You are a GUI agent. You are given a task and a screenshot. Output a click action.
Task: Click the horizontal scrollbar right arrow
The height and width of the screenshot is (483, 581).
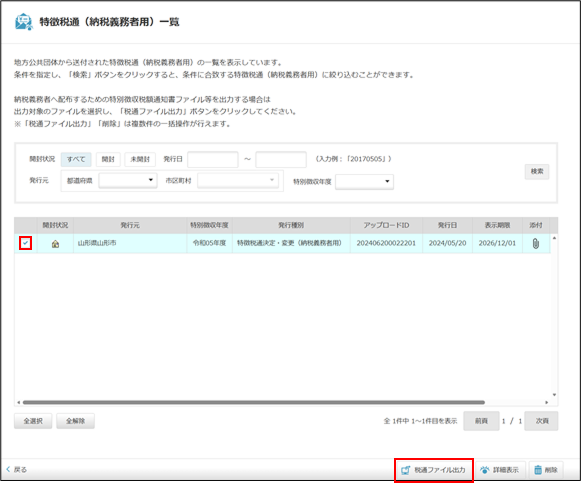click(x=547, y=402)
